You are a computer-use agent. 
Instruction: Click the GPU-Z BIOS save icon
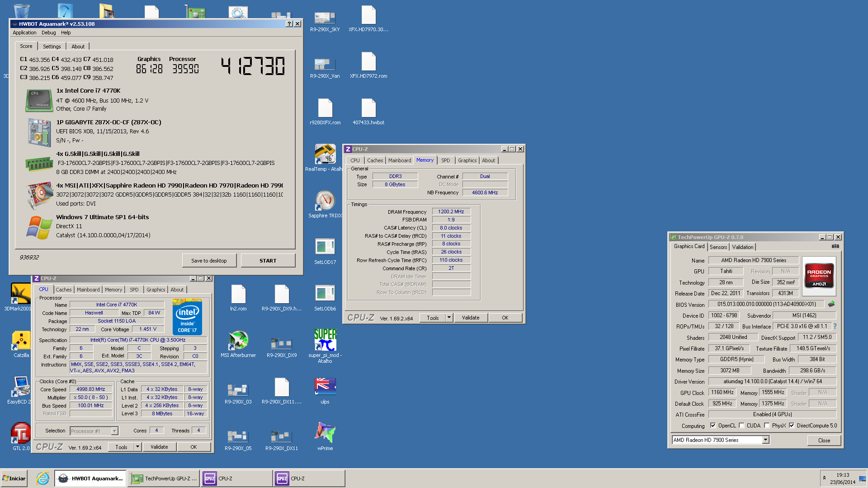(x=831, y=304)
